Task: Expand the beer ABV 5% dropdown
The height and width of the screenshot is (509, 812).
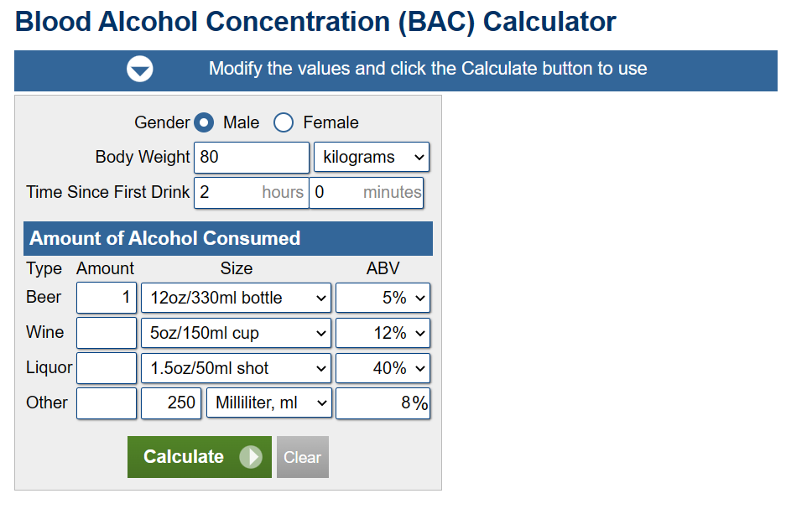Action: 383,298
